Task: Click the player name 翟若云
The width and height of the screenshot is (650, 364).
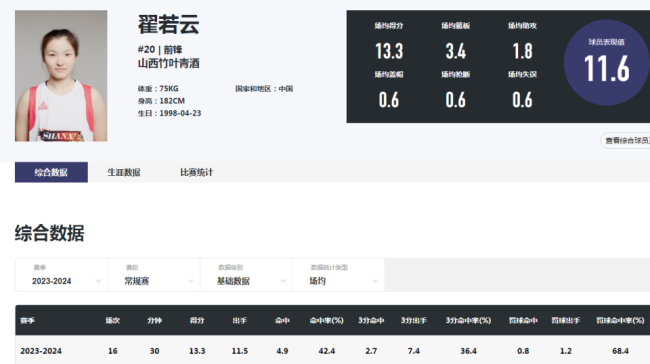Action: point(169,24)
